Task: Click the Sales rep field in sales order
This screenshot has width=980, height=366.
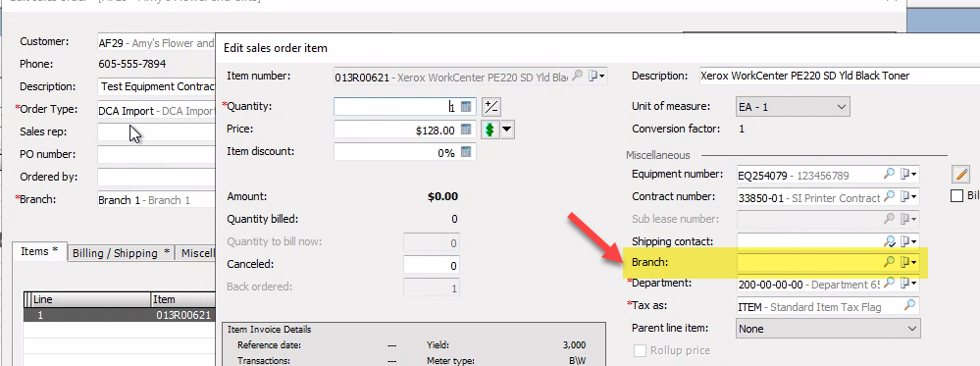Action: pyautogui.click(x=156, y=132)
